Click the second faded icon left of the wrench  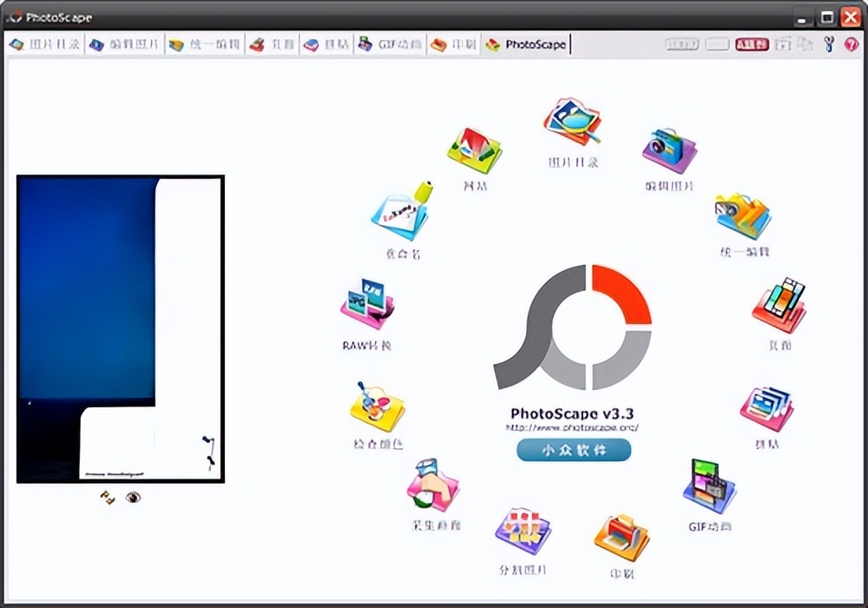point(805,44)
